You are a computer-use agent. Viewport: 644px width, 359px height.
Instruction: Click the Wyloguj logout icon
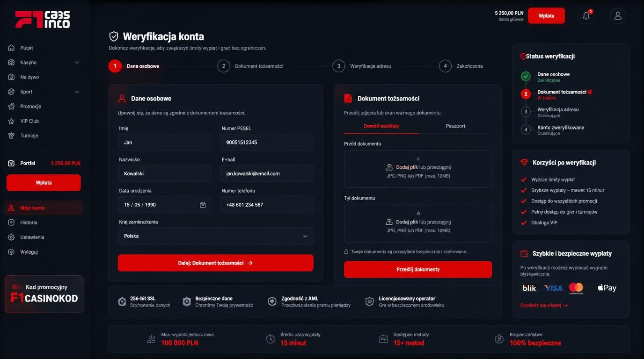[11, 252]
